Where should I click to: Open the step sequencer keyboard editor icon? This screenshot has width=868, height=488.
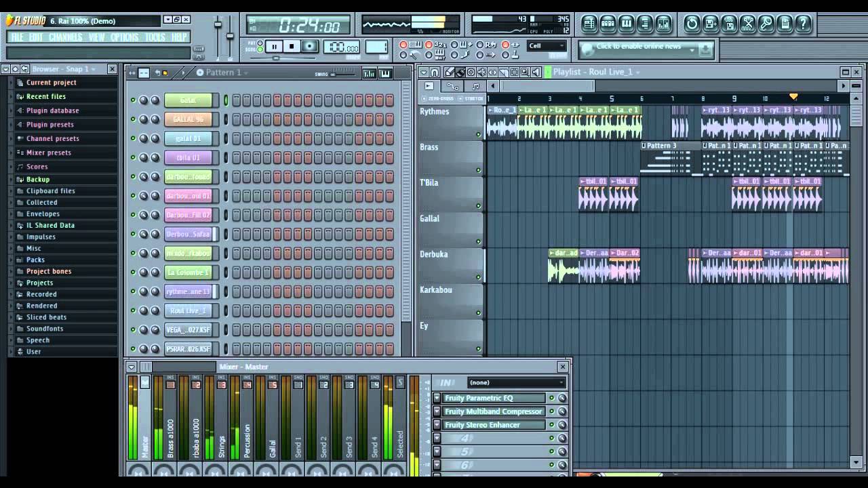tap(384, 73)
